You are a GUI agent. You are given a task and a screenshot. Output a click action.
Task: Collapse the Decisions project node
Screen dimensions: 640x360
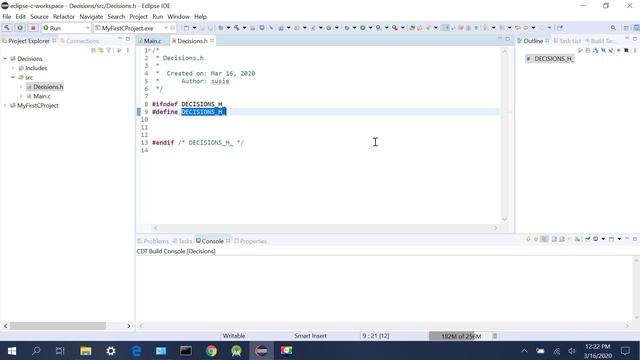[x=5, y=59]
